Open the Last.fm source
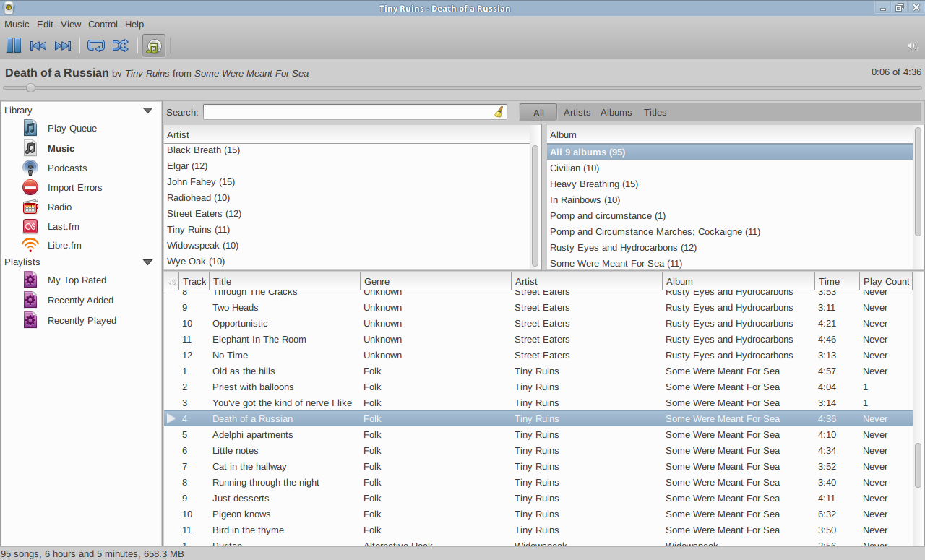This screenshot has height=560, width=925. 63,227
